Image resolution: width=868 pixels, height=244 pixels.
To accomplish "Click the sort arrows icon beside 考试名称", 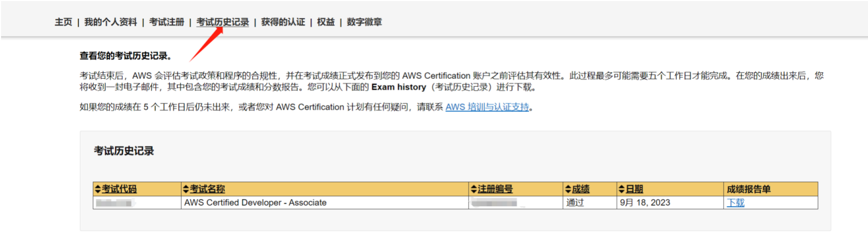I will point(186,189).
